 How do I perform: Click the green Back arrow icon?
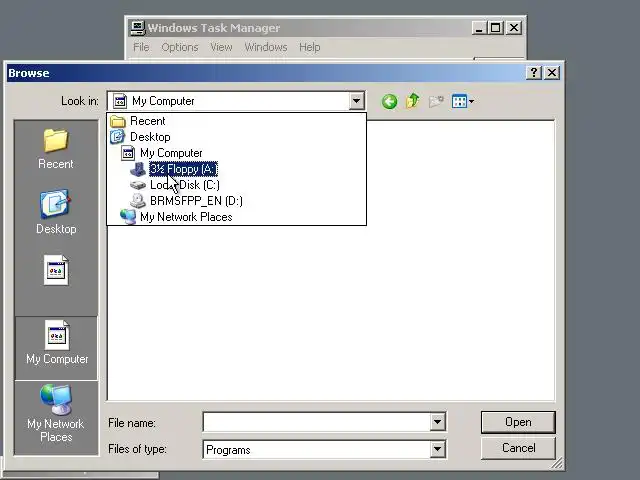[389, 101]
